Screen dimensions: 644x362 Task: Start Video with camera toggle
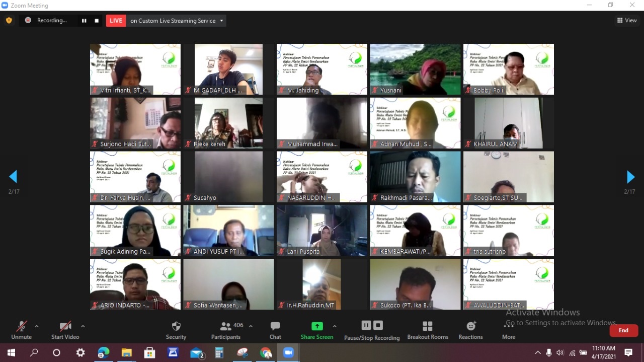(65, 330)
